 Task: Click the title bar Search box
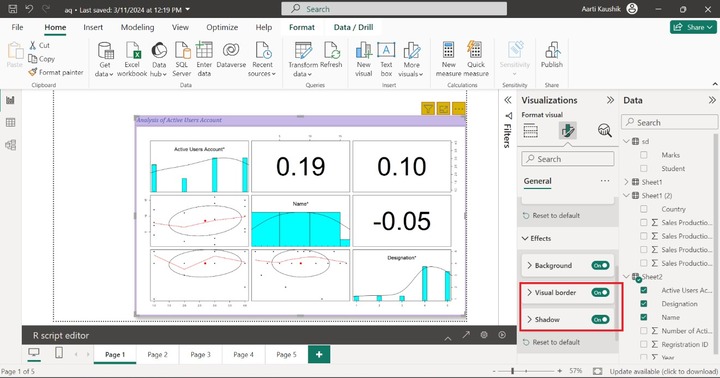(394, 9)
